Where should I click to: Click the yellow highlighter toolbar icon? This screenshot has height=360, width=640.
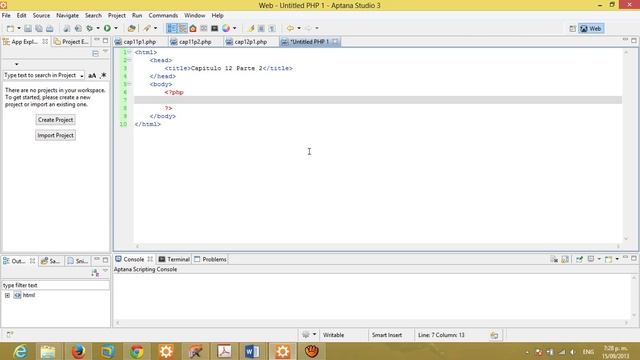tap(251, 28)
